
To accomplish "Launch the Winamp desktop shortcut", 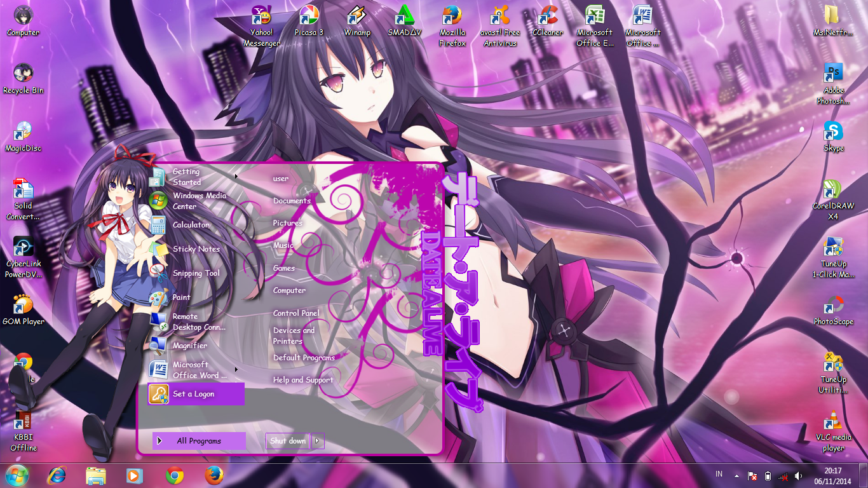I will click(x=357, y=20).
